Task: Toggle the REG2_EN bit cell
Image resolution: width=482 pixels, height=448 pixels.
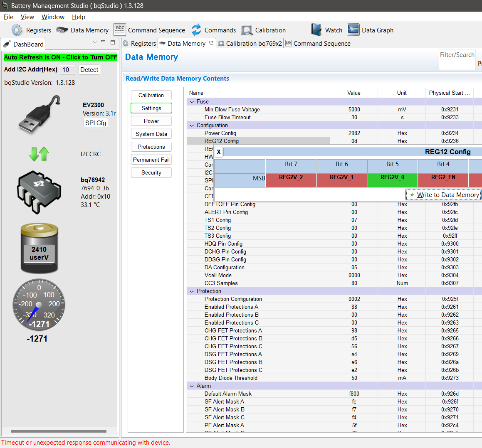Action: point(443,180)
